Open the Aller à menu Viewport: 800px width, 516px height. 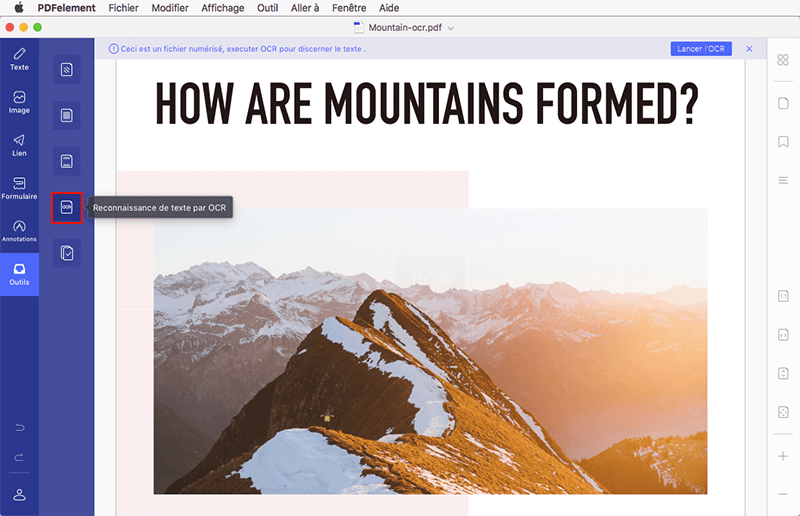click(305, 8)
